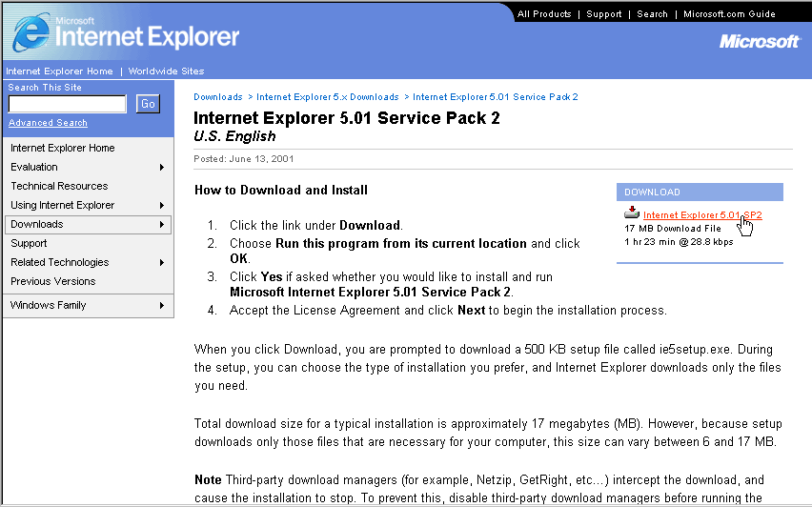Follow the Internet Explorer 5.x Downloads breadcrumb
The image size is (812, 507).
coord(327,97)
